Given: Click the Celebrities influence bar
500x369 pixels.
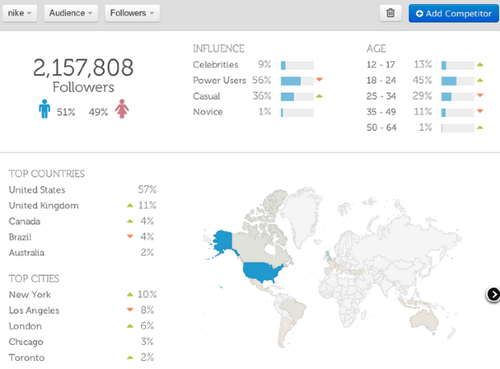Looking at the screenshot, I should (x=297, y=65).
